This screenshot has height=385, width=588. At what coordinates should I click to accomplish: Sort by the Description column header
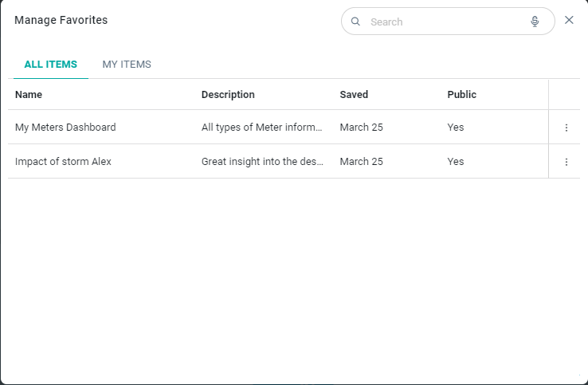pyautogui.click(x=228, y=95)
